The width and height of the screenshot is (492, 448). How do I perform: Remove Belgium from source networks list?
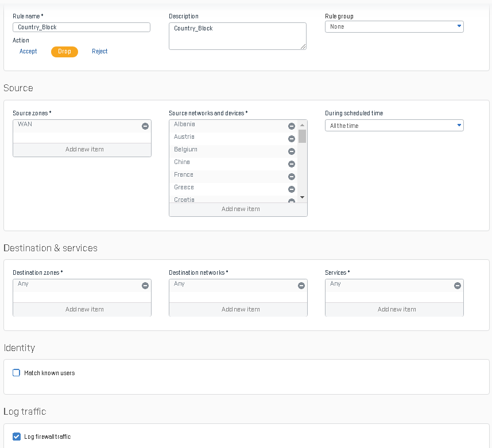292,151
